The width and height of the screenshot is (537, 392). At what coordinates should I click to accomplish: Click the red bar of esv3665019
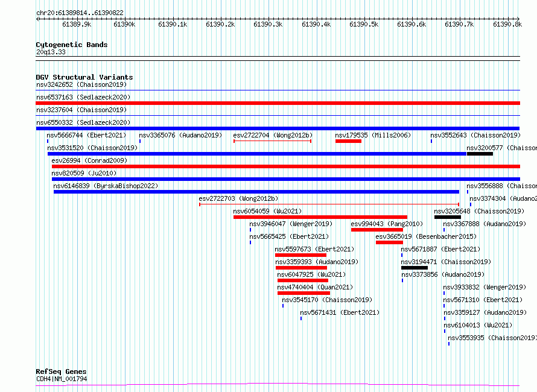(389, 242)
